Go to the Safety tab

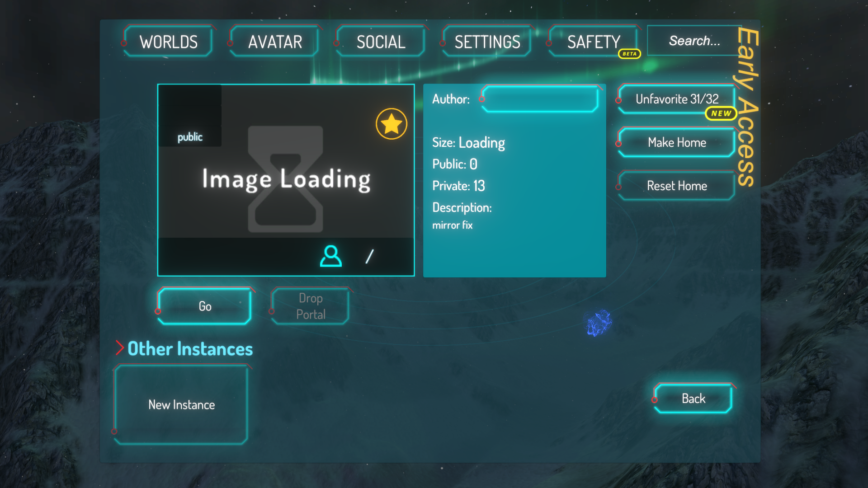click(x=594, y=42)
